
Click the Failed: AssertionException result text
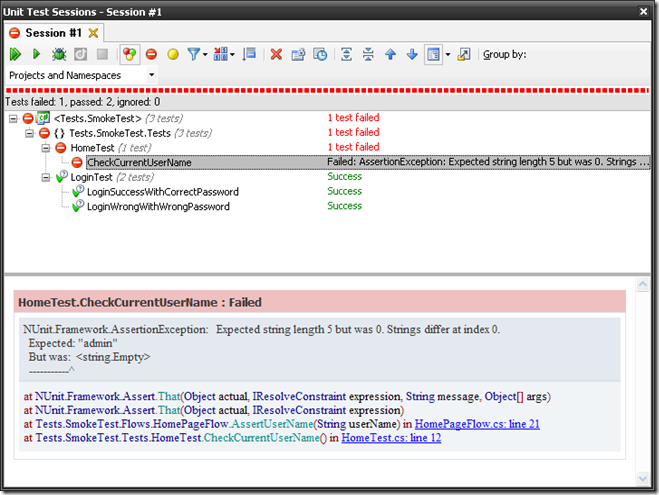[488, 162]
